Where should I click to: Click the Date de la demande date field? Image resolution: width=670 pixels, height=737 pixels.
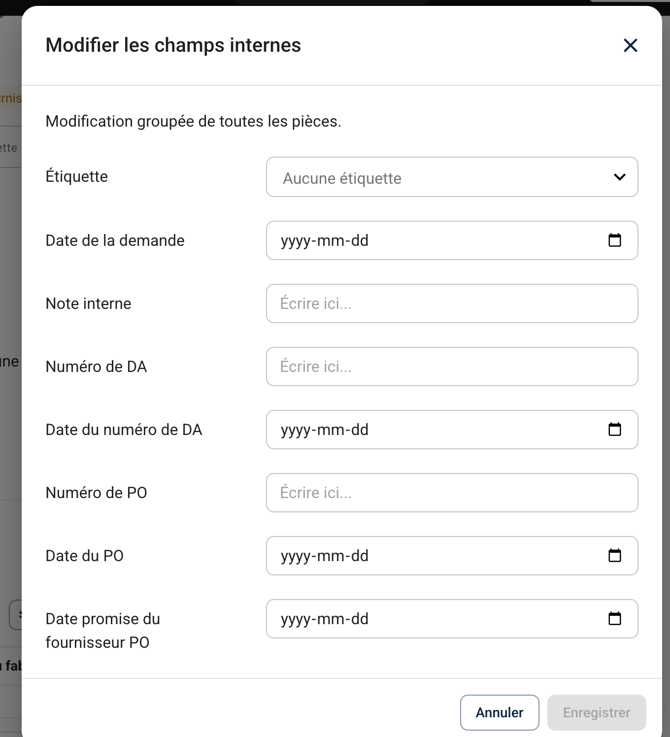430,240
